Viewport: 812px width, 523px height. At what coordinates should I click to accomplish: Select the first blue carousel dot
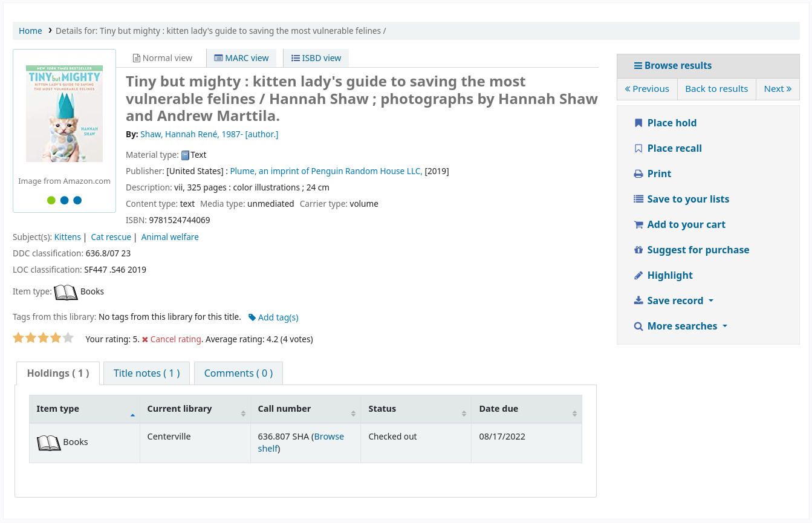(65, 200)
